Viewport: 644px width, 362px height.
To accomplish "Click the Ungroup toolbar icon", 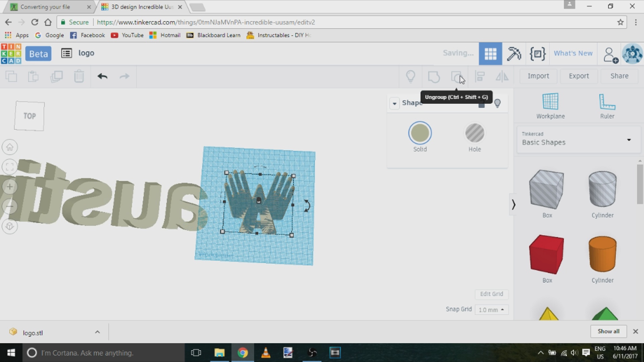I will click(x=457, y=77).
